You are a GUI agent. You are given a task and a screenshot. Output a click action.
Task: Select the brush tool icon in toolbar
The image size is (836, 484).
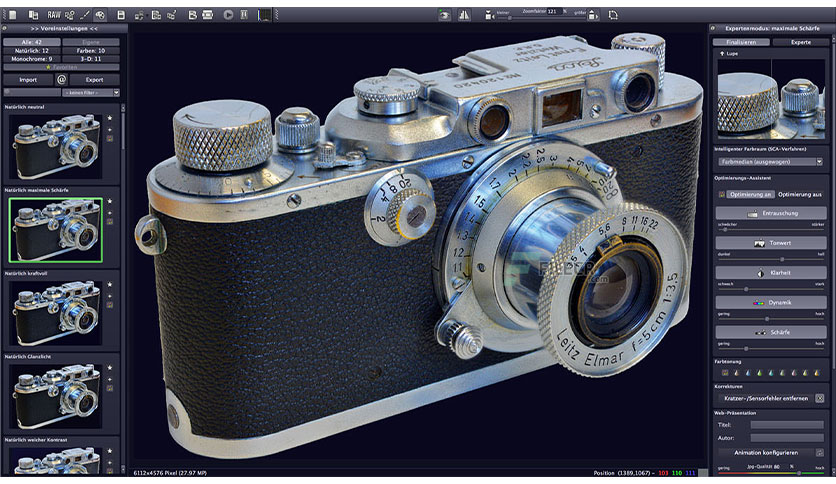[84, 15]
